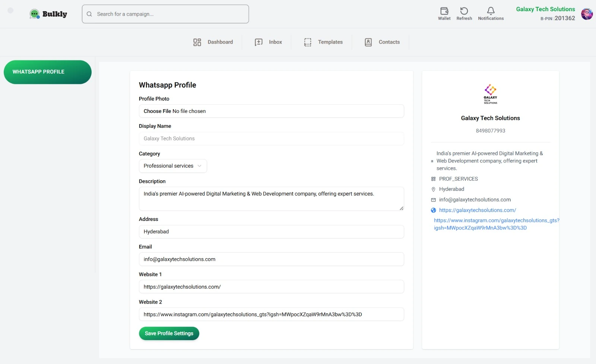
Task: Open galaxytechsolutions.com link in preview
Action: [x=477, y=210]
